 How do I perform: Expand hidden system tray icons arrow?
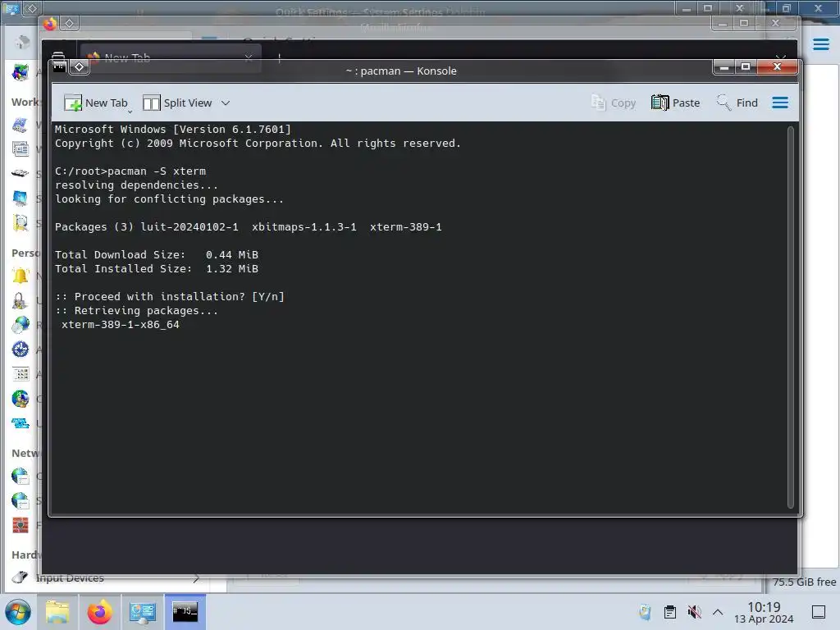(x=718, y=612)
